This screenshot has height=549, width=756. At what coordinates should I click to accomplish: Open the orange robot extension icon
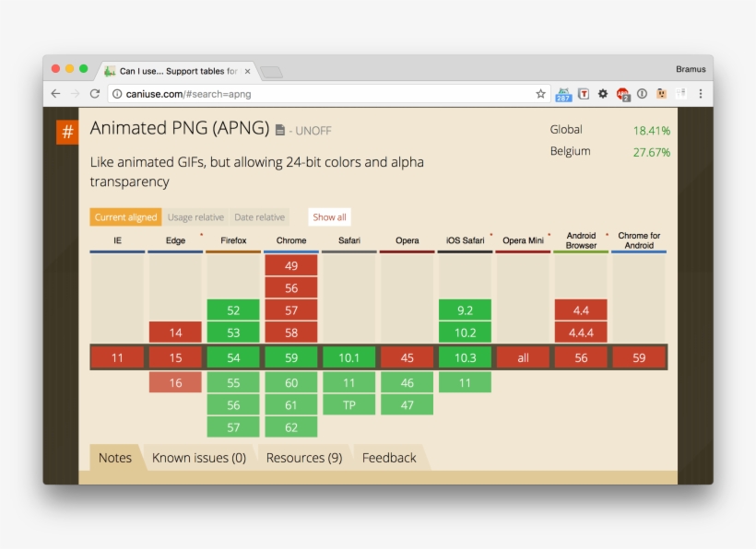point(662,94)
